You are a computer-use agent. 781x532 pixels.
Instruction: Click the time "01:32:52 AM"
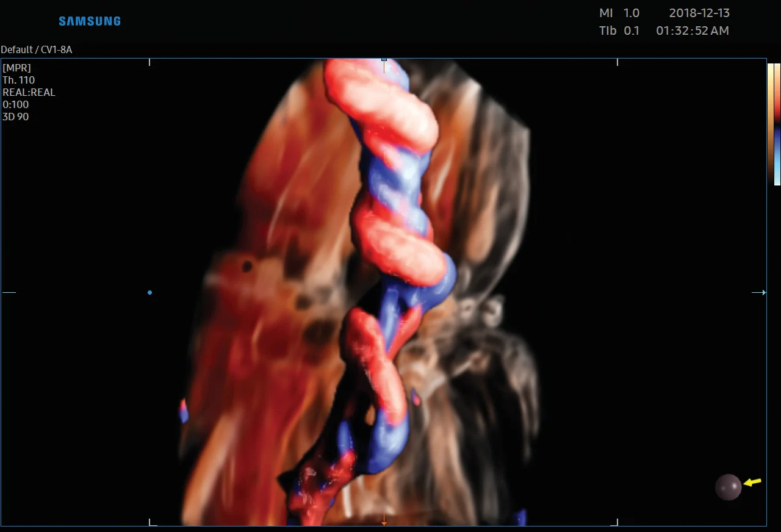coord(693,31)
